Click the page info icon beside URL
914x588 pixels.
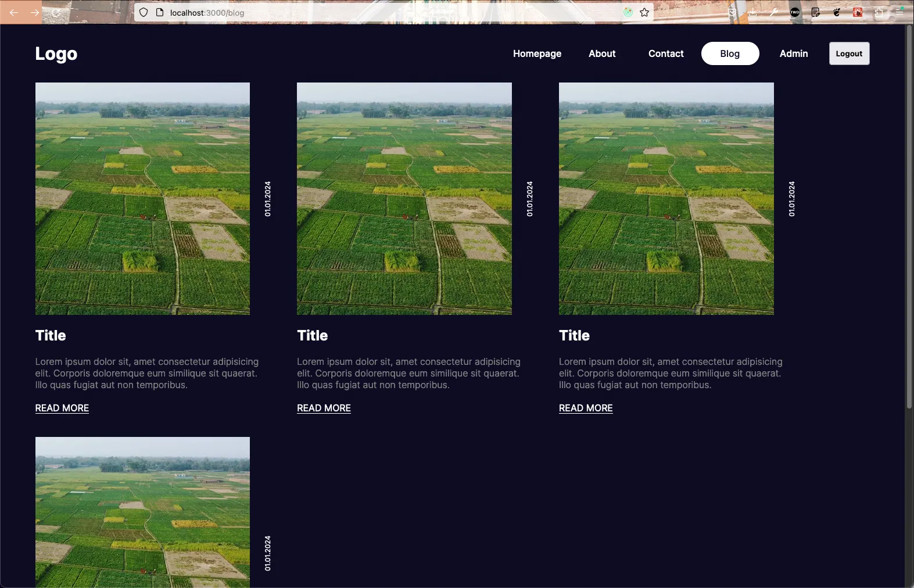(160, 12)
